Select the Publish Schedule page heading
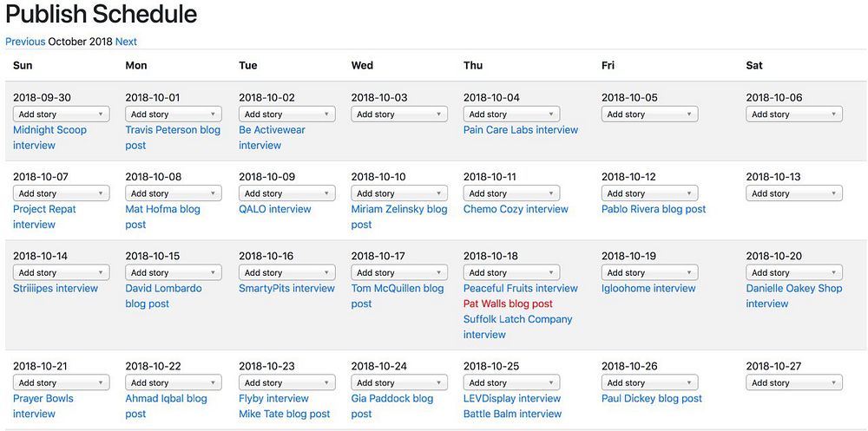The width and height of the screenshot is (868, 431). (102, 15)
